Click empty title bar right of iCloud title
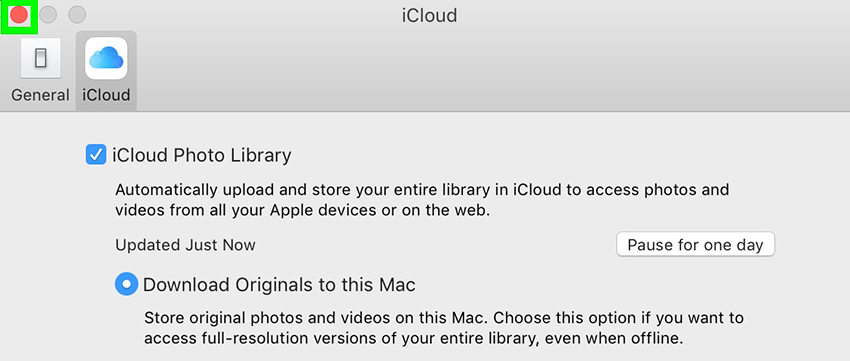 [x=651, y=15]
